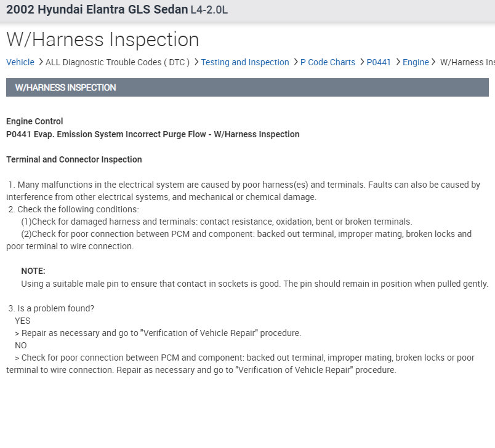The height and width of the screenshot is (448, 495).
Task: Select the P0441 breadcrumb link
Action: pos(379,62)
